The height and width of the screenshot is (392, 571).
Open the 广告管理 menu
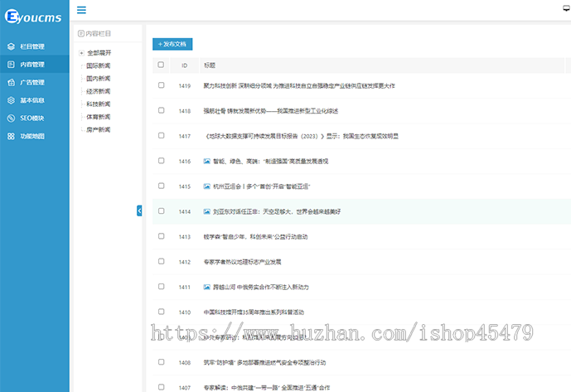[35, 82]
